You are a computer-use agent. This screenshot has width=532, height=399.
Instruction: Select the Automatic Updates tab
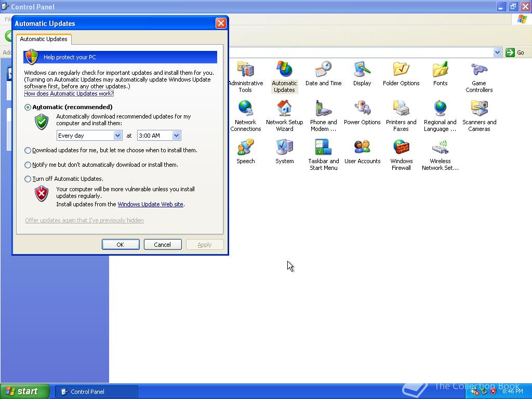click(x=44, y=39)
